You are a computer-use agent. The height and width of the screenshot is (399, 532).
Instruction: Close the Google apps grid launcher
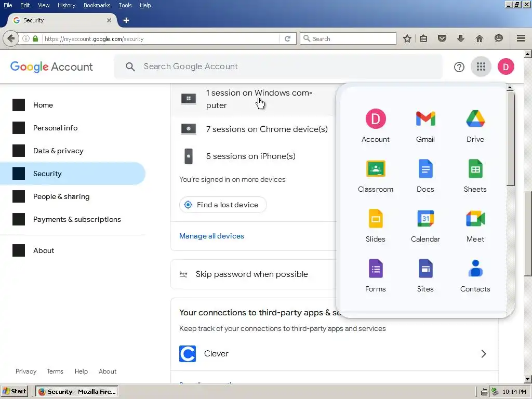click(x=481, y=66)
